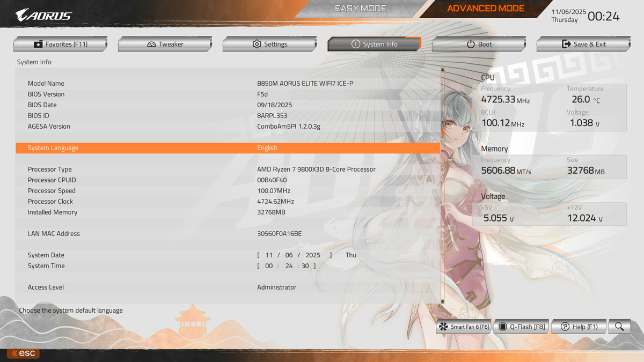Click the +12V reading 12.024 V
Viewport: 644px width, 362px height.
585,219
